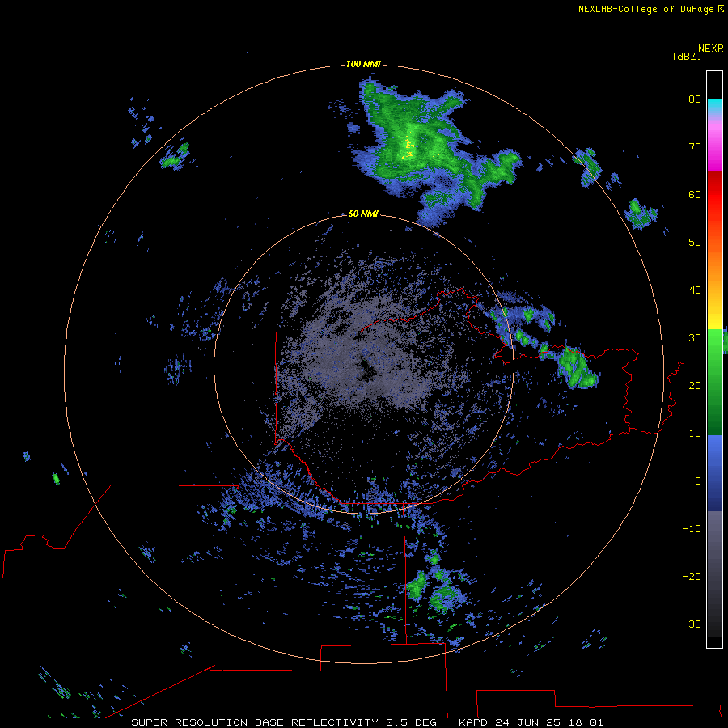Click the 20 value on the dBZ scale
This screenshot has height=728, width=728.
[695, 386]
